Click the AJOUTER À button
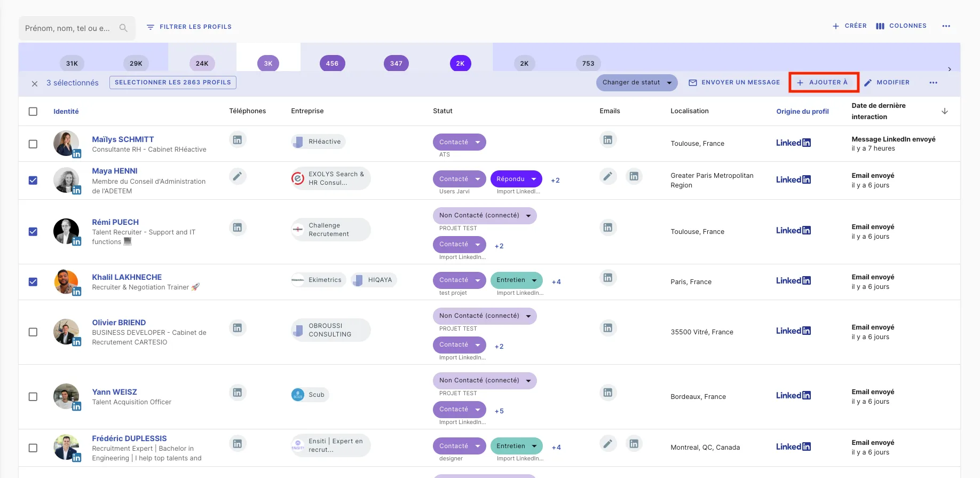Screen dimensions: 980x478 tap(823, 83)
